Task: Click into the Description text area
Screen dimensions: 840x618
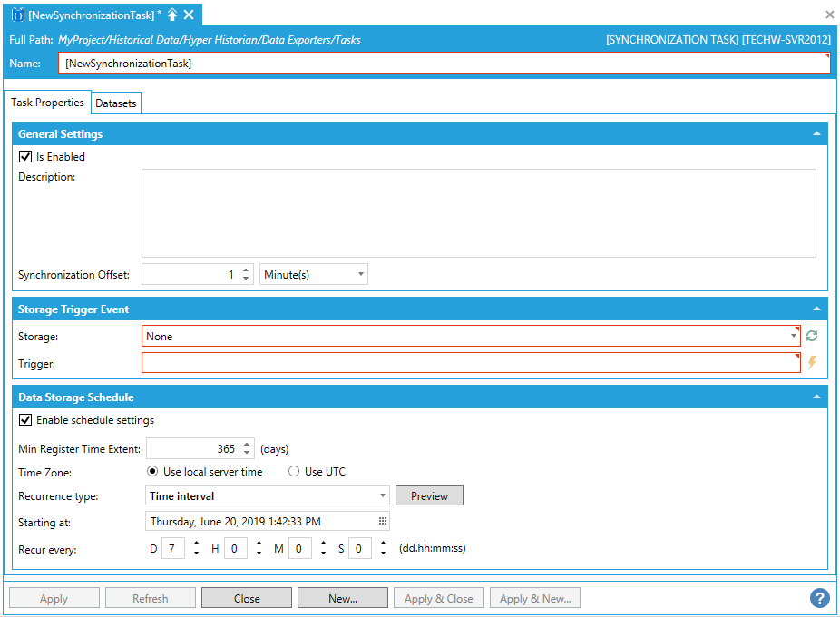Action: click(x=478, y=213)
